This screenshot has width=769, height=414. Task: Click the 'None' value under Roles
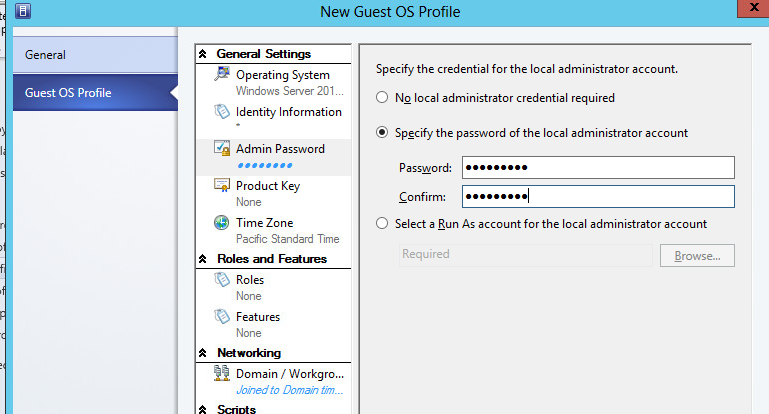pos(249,296)
